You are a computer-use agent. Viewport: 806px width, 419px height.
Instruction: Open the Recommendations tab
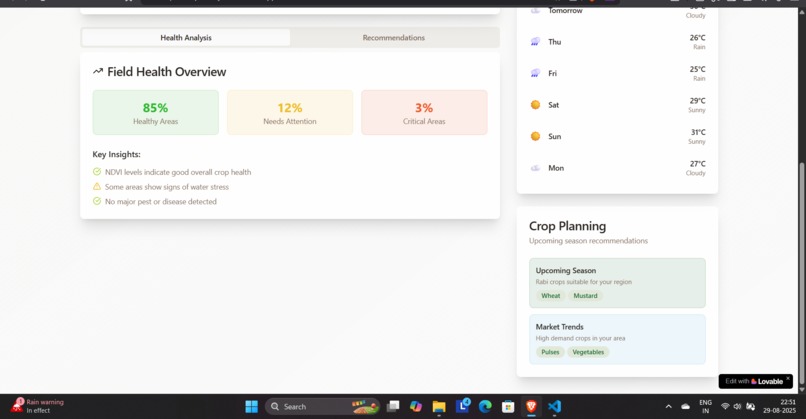pyautogui.click(x=394, y=38)
